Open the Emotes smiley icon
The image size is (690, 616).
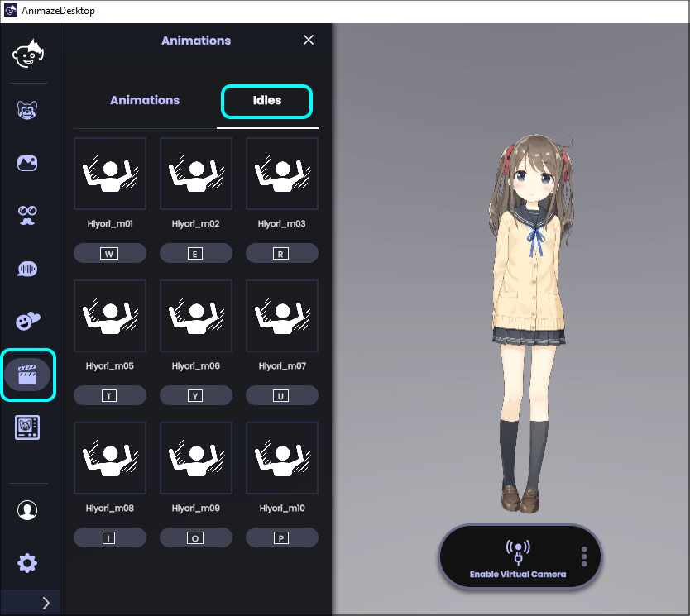pos(27,322)
